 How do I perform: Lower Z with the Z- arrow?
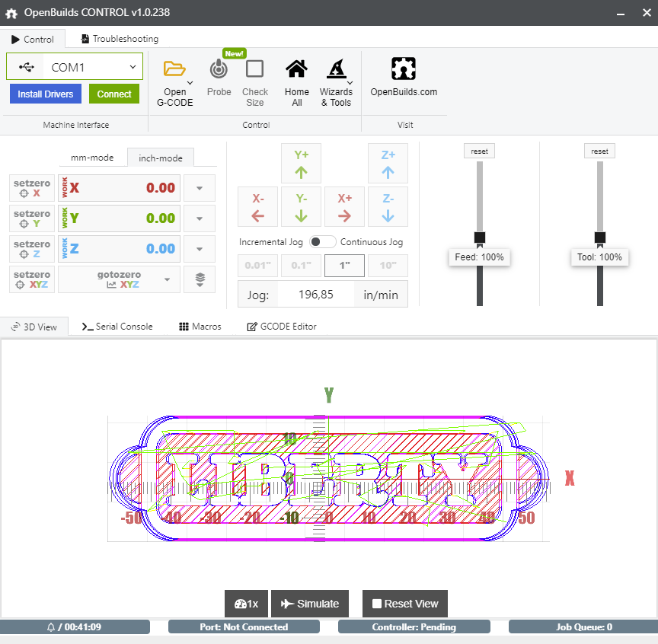pyautogui.click(x=388, y=207)
